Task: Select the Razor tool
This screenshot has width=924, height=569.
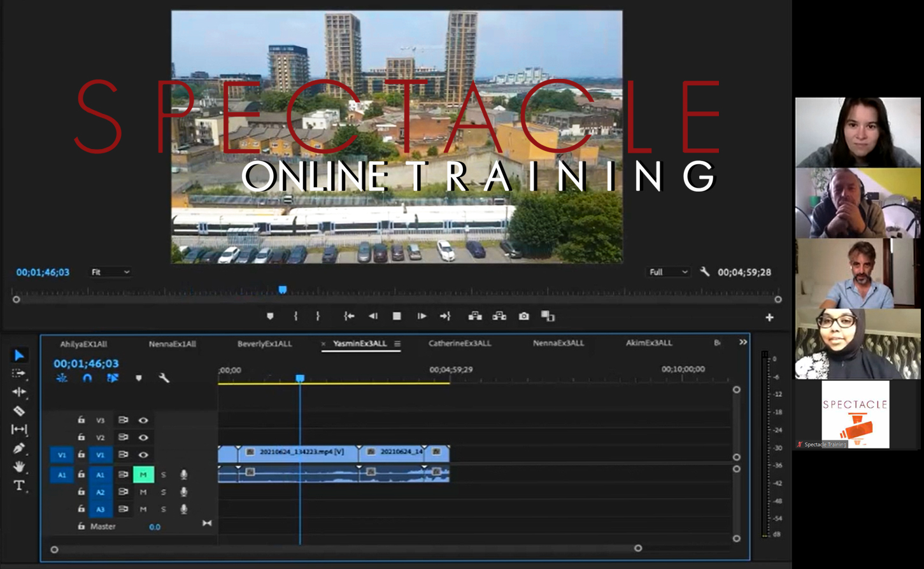Action: 19,411
